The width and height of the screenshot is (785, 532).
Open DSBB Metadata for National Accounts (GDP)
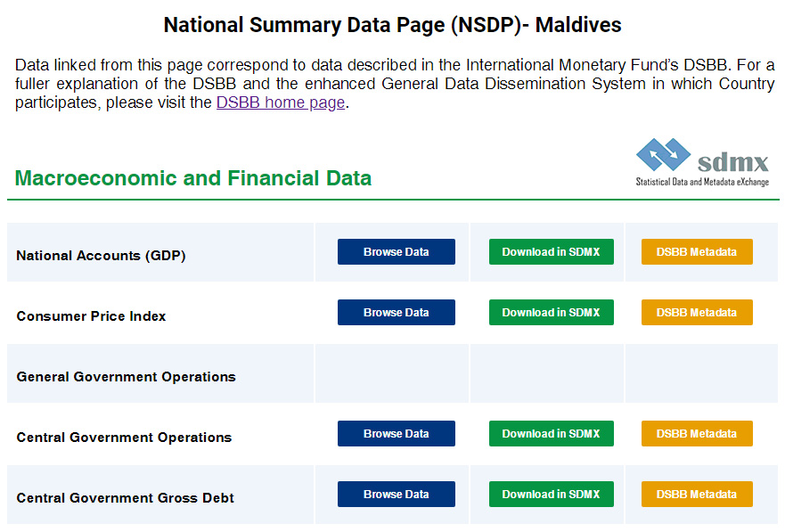(697, 251)
